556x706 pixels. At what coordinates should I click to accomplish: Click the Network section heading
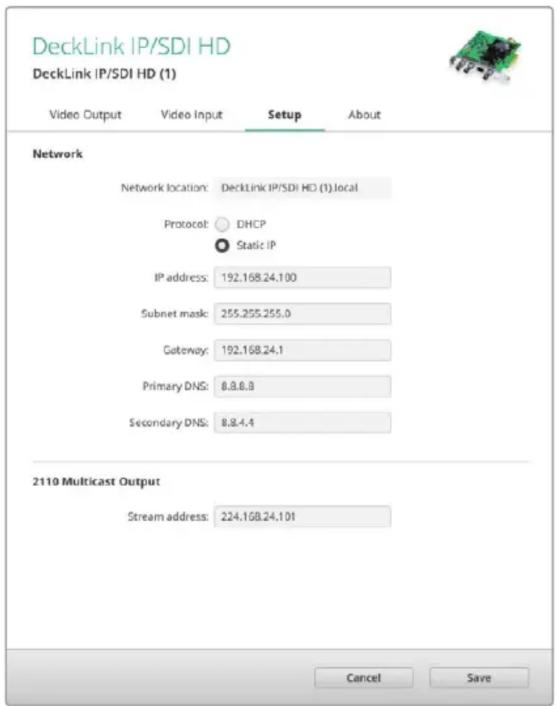(x=58, y=154)
